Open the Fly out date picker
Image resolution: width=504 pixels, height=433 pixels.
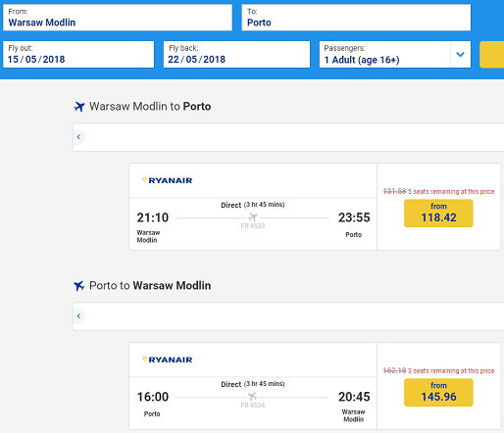point(78,55)
